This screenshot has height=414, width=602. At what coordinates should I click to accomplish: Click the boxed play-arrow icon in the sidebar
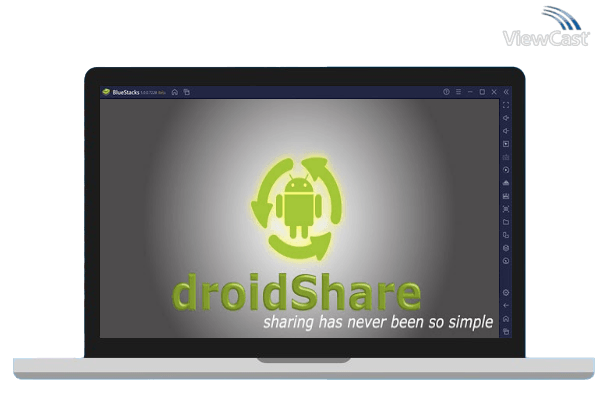point(506,144)
